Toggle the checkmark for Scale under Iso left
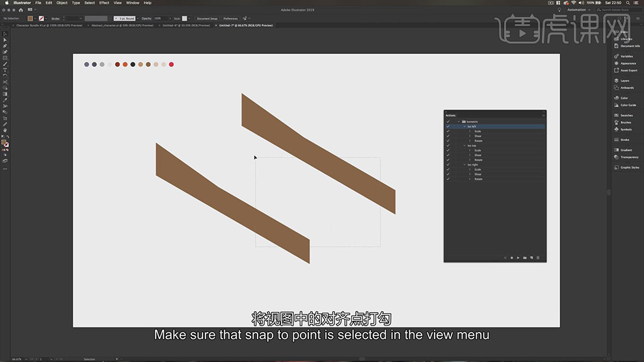This screenshot has width=644, height=362. tap(448, 131)
